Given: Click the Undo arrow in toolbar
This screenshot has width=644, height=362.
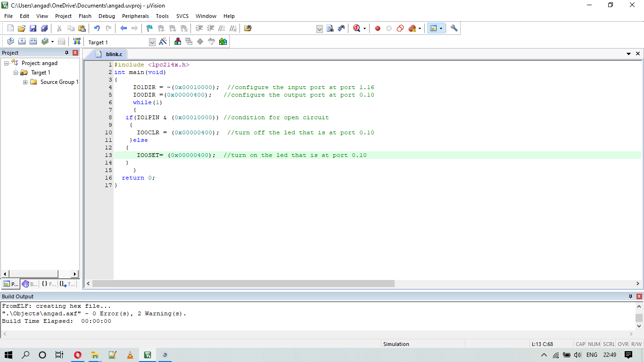Looking at the screenshot, I should click(97, 28).
